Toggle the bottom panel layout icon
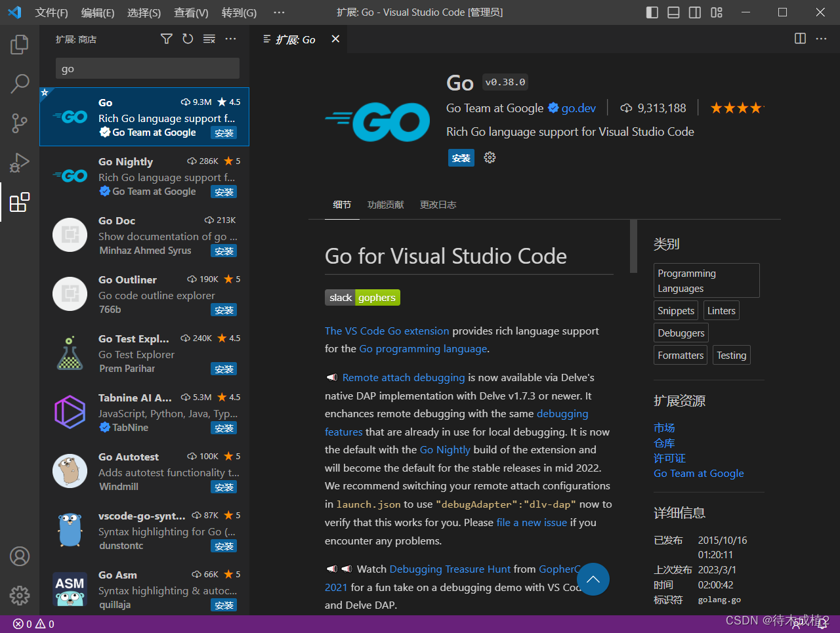The image size is (840, 633). [673, 12]
